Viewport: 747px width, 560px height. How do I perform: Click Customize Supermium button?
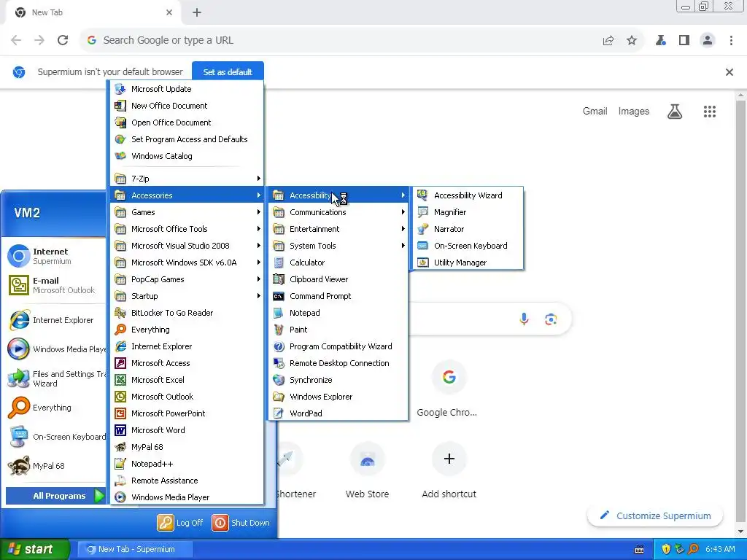point(655,516)
